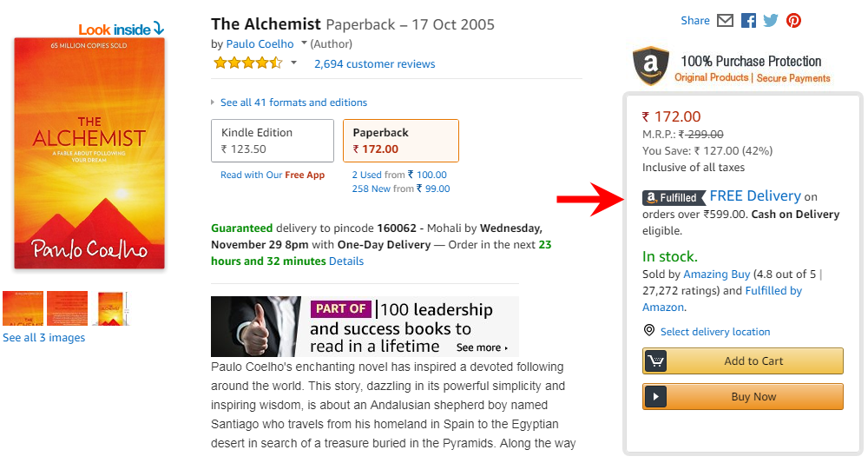Open 2,694 customer reviews link
Viewport: 868px width, 463px height.
click(x=374, y=63)
